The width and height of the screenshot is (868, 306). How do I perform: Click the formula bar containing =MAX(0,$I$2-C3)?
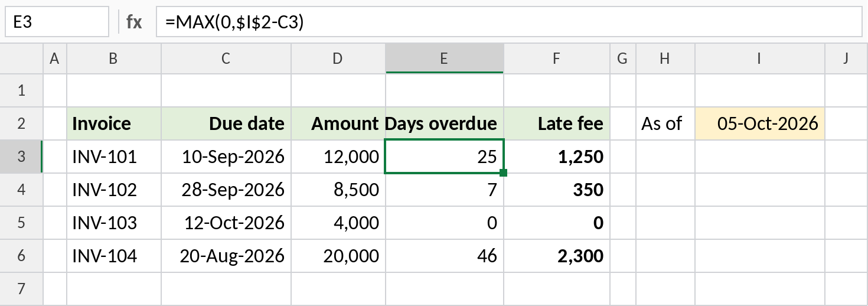click(510, 22)
